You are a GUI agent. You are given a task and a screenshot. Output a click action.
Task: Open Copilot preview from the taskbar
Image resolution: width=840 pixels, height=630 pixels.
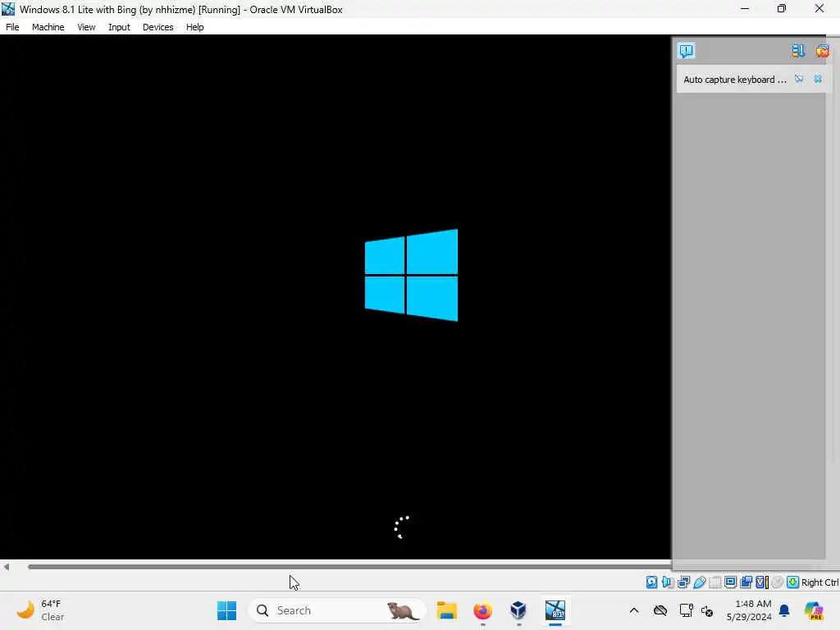pos(815,610)
